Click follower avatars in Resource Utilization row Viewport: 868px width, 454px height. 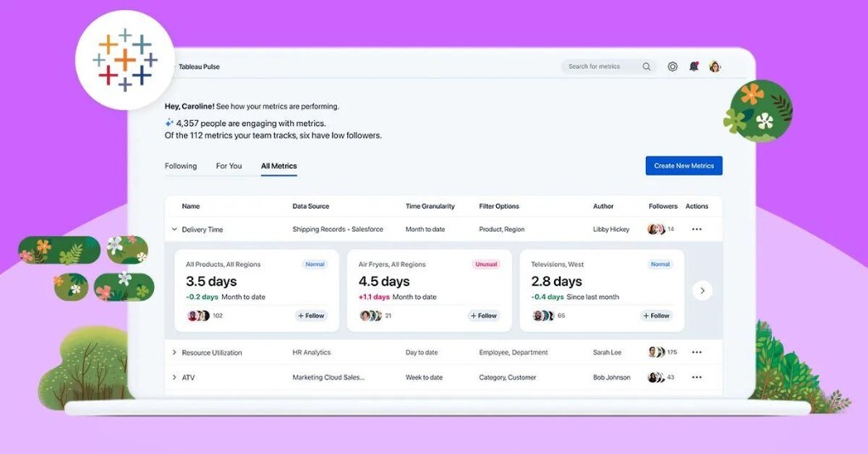click(657, 352)
